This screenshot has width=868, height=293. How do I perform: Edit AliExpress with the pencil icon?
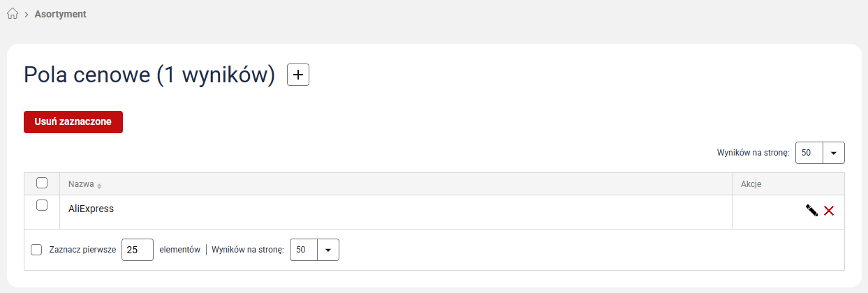pos(811,211)
